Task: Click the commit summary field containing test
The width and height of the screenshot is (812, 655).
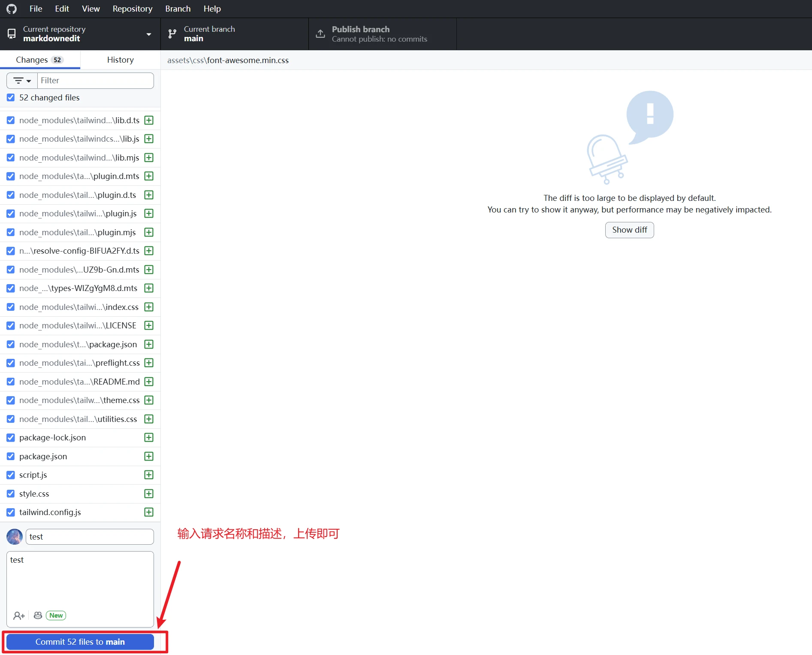Action: [x=89, y=537]
